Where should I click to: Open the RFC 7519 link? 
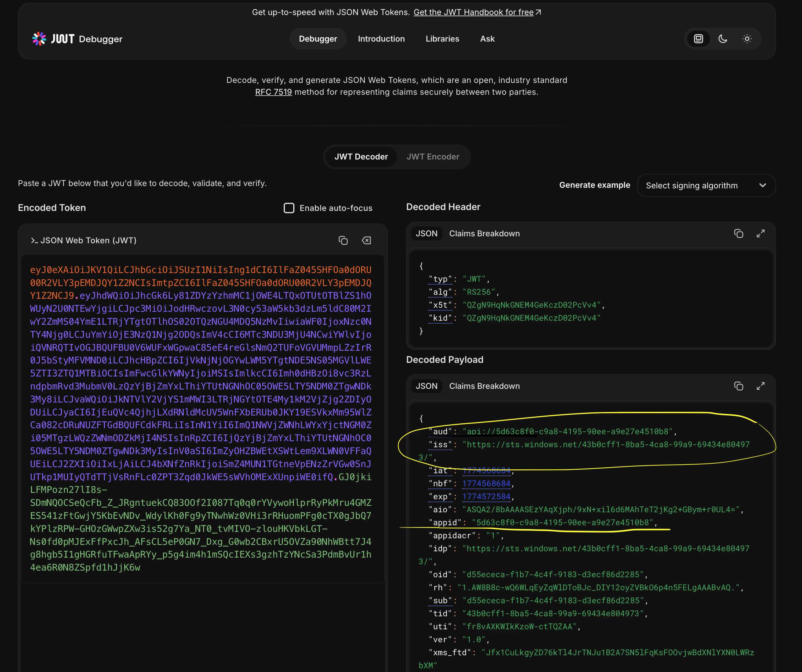(273, 92)
